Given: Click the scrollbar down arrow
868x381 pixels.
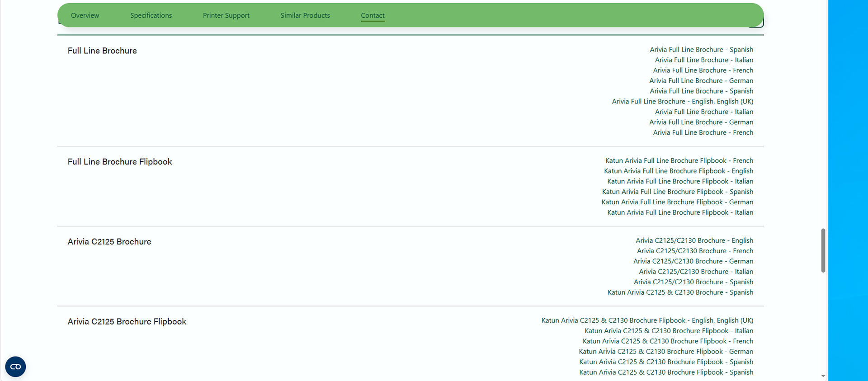Looking at the screenshot, I should coord(823,376).
